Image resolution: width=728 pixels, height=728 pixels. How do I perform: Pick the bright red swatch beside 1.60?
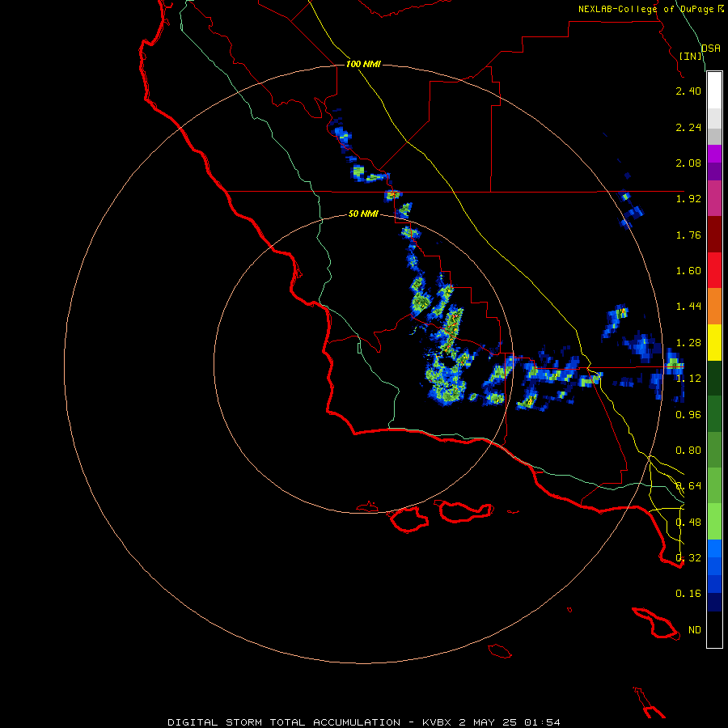[714, 270]
